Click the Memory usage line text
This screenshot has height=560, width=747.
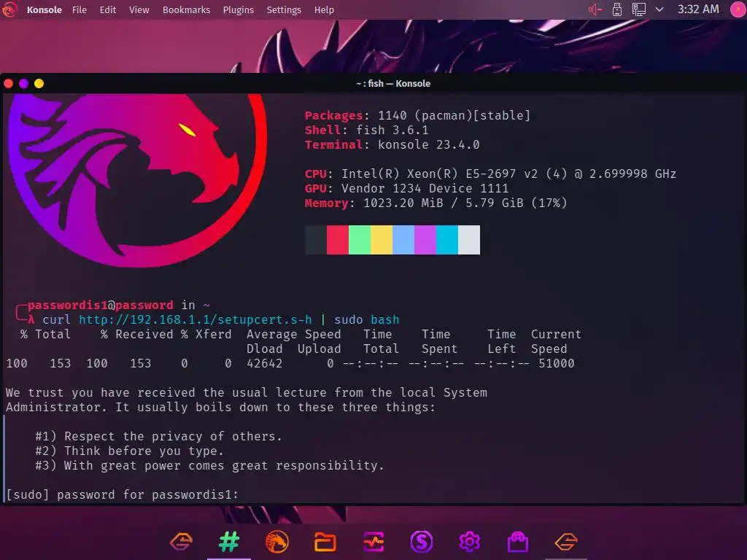tap(436, 203)
